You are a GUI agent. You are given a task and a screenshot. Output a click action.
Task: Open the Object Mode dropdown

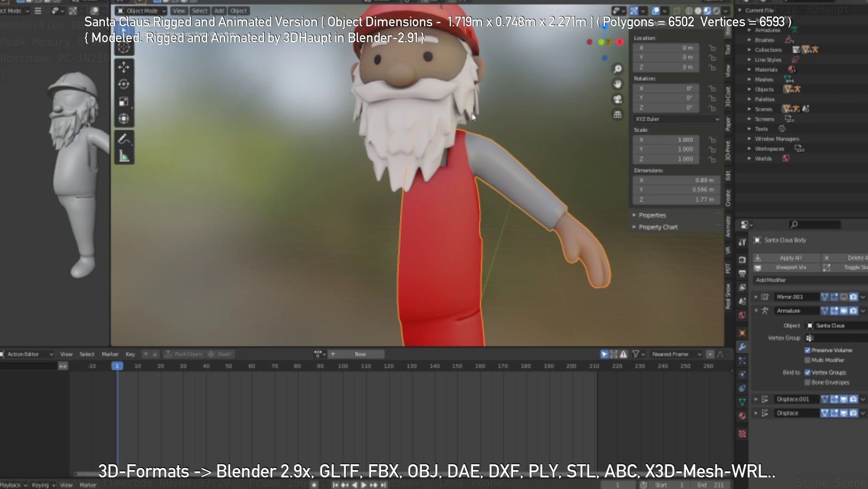tap(141, 11)
